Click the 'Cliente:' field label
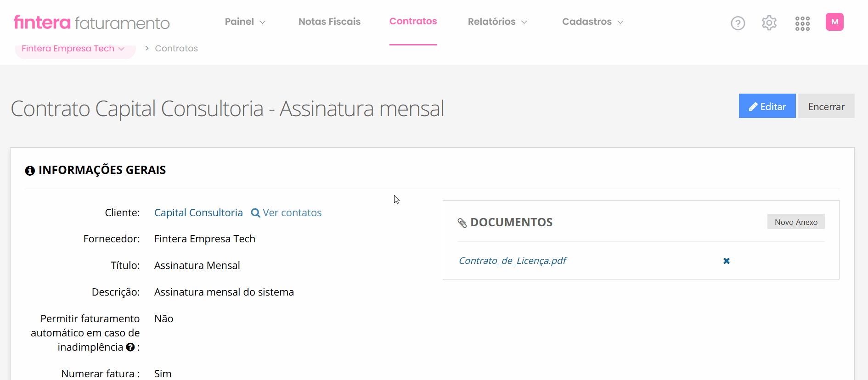 [x=122, y=212]
